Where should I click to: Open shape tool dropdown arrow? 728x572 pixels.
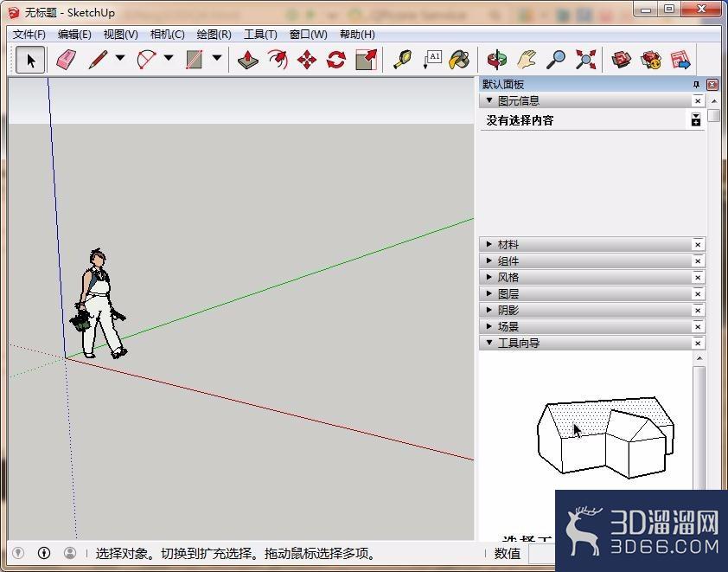(x=217, y=58)
